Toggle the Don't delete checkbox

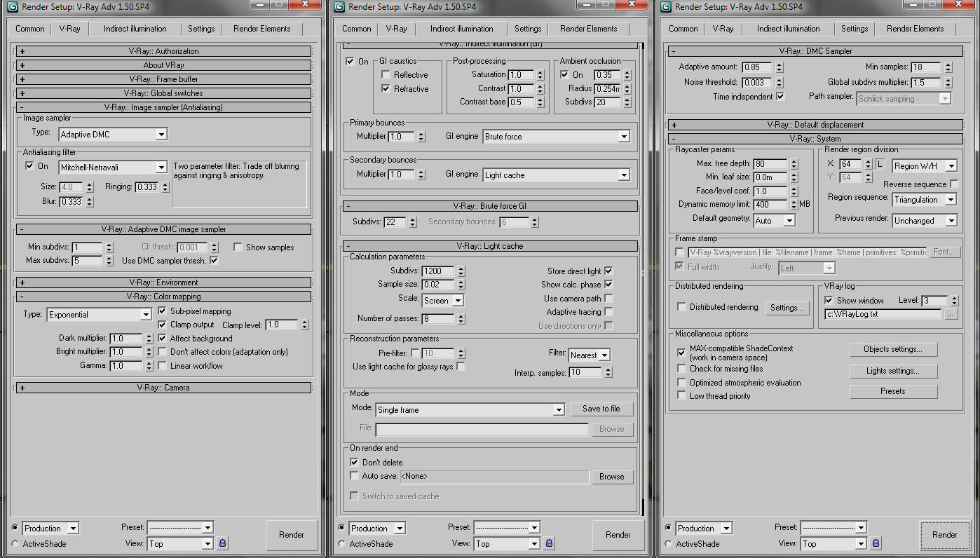[x=354, y=463]
